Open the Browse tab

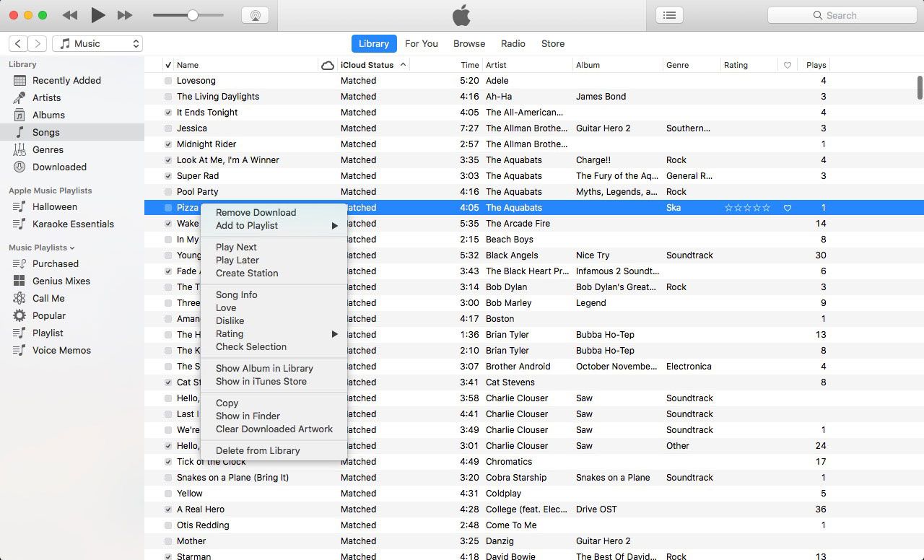[x=469, y=44]
